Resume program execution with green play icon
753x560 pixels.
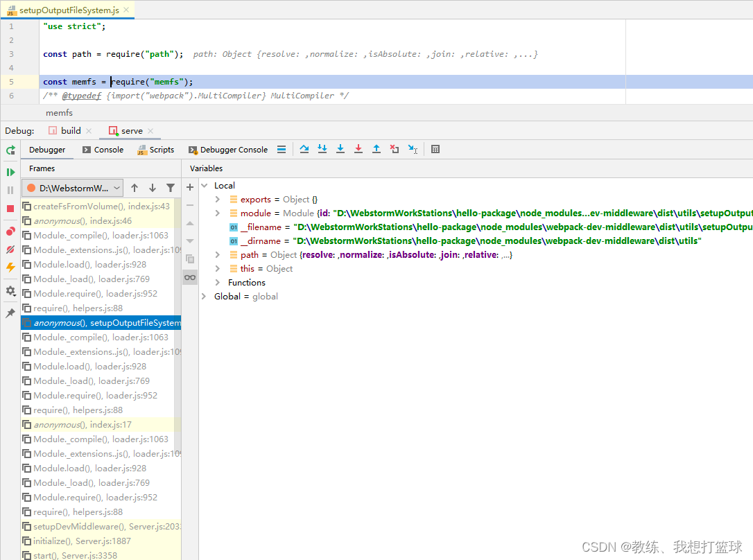(x=10, y=171)
